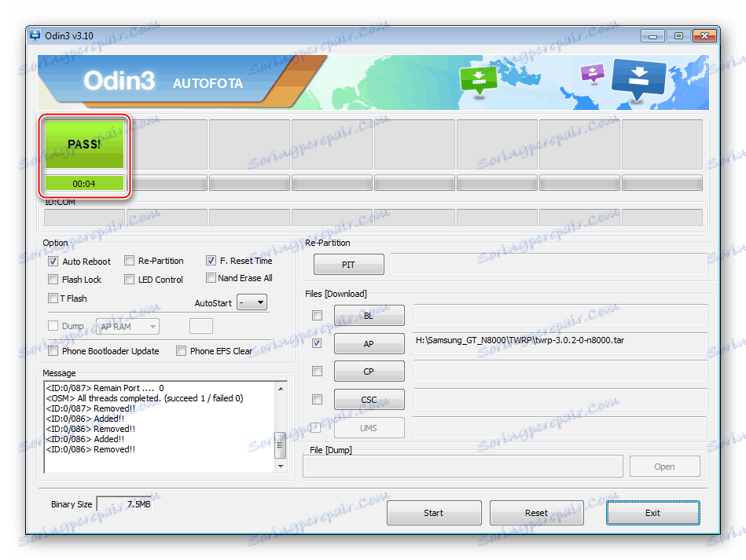The width and height of the screenshot is (746, 560).
Task: Click the Message log scroll down arrow
Action: point(281,466)
